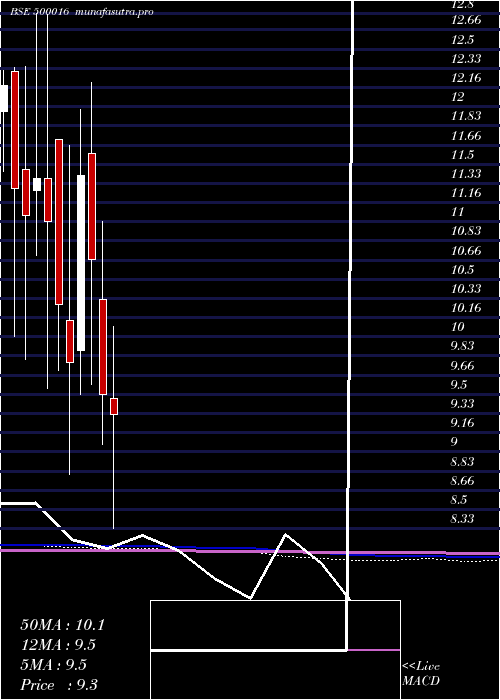Click the 12.16 price axis label
This screenshot has height=700, width=500.
point(466,78)
